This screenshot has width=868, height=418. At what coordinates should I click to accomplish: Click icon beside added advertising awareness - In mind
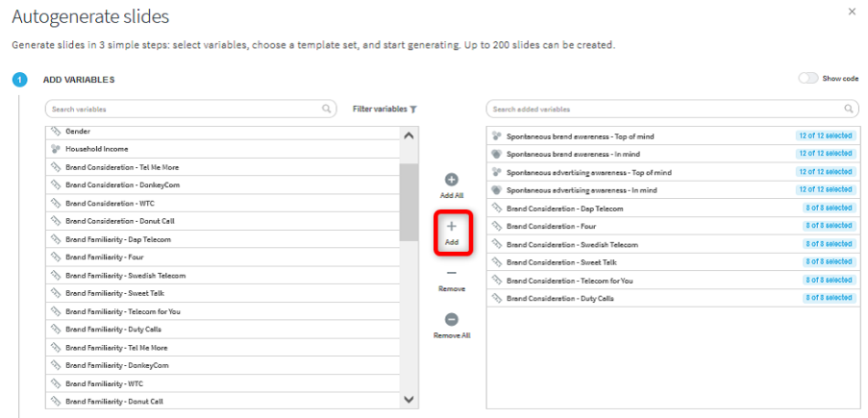click(x=496, y=190)
